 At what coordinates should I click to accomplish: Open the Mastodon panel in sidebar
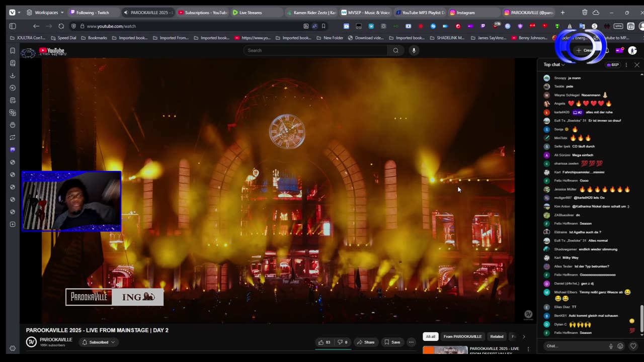(x=13, y=149)
